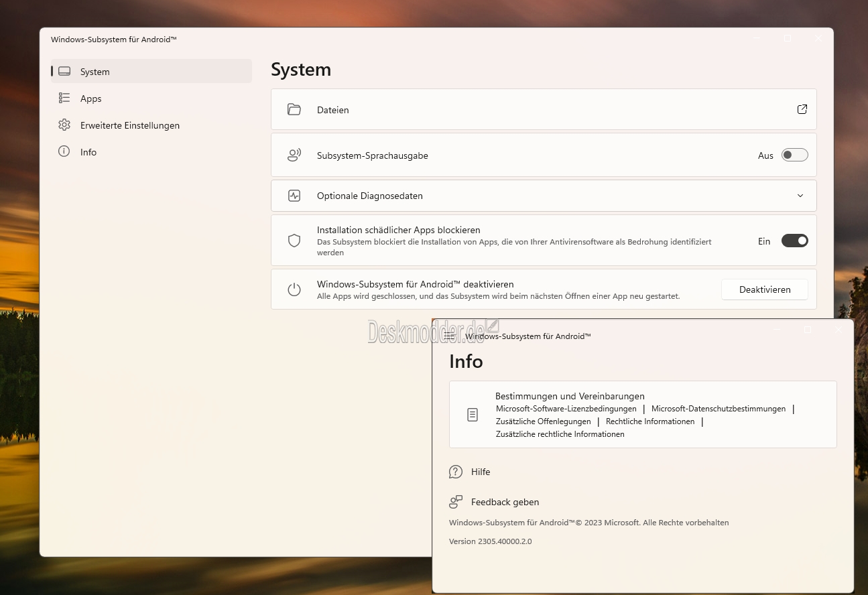Image resolution: width=868 pixels, height=595 pixels.
Task: Open Dateien via external link icon
Action: (x=802, y=109)
